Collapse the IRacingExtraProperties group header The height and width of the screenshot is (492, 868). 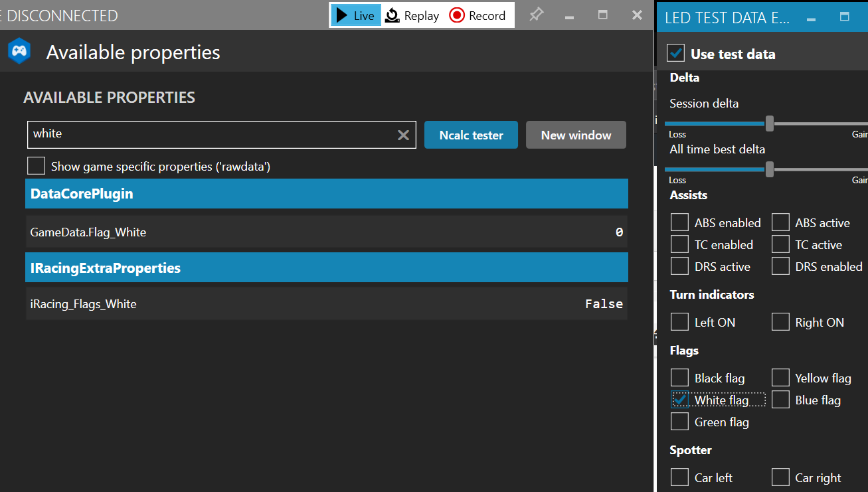(x=327, y=268)
